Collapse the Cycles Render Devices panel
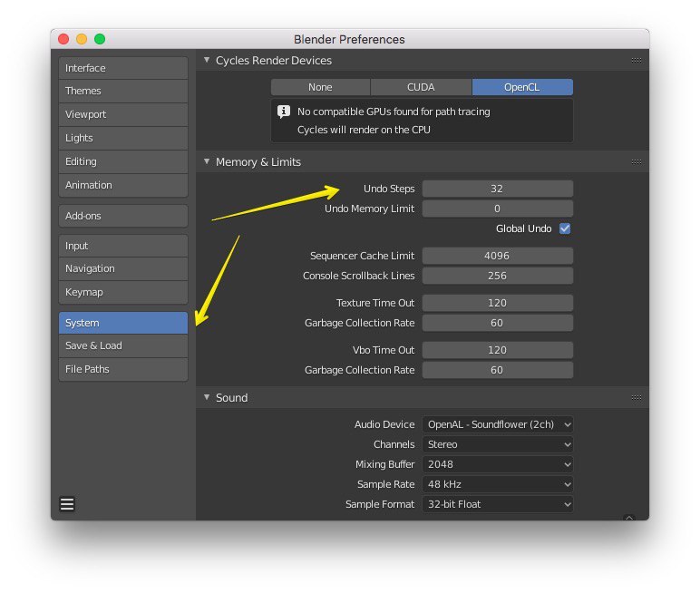 pos(207,60)
